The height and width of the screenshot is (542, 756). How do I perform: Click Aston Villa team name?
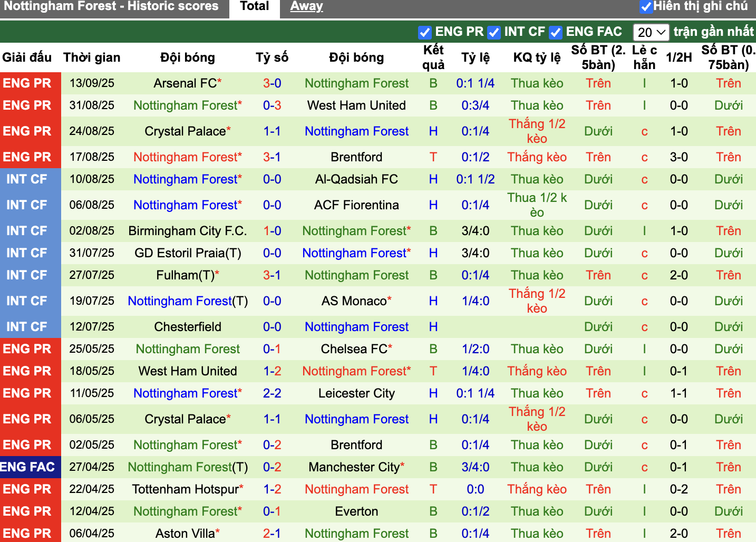pyautogui.click(x=185, y=534)
